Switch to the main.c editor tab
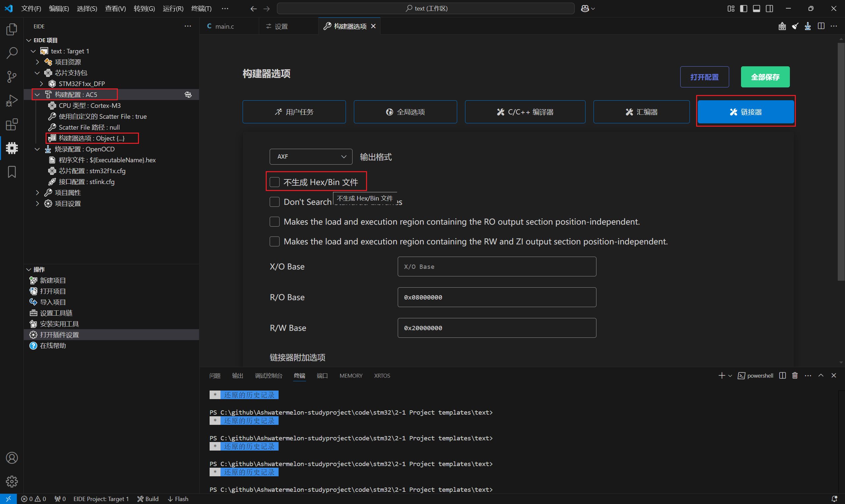The image size is (845, 504). 224,26
